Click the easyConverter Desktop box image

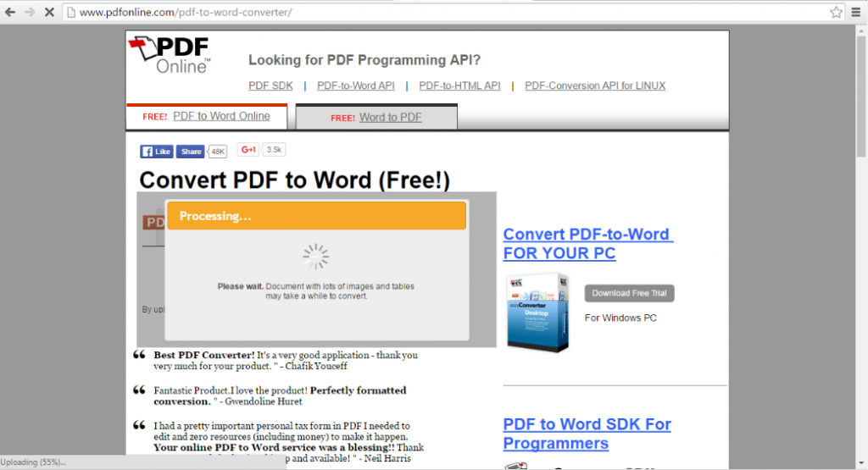click(538, 312)
